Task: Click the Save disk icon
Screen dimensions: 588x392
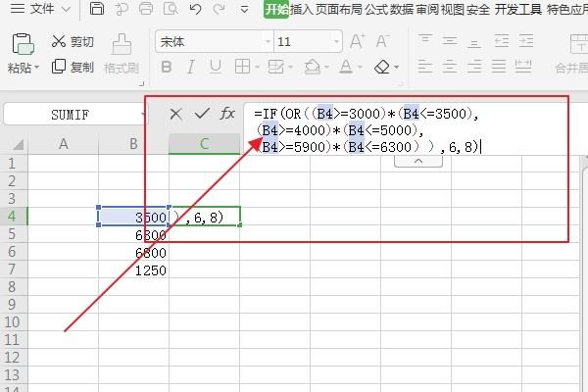Action: (x=97, y=8)
